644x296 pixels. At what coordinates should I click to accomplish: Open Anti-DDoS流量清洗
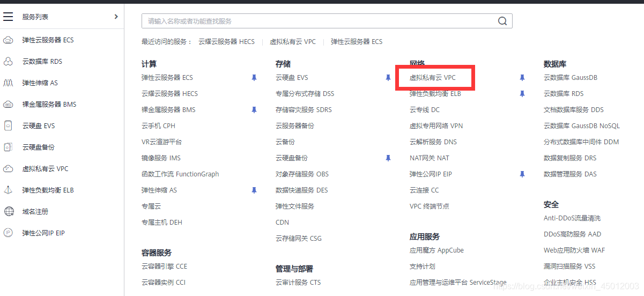coord(572,218)
